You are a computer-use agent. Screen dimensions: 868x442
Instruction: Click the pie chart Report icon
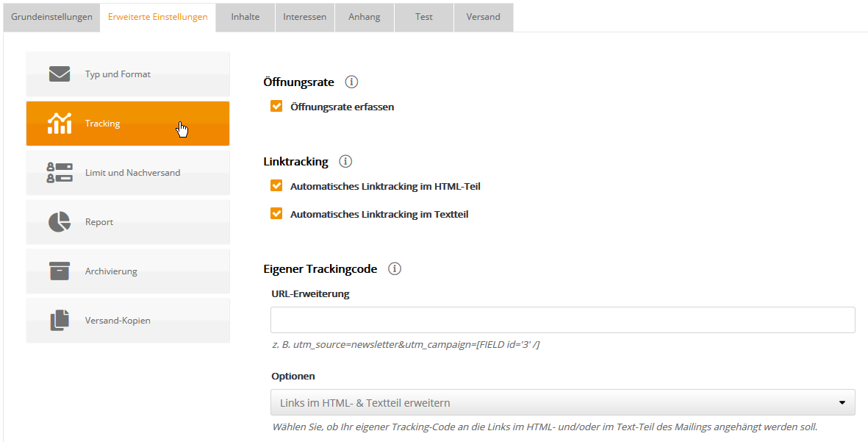[60, 221]
